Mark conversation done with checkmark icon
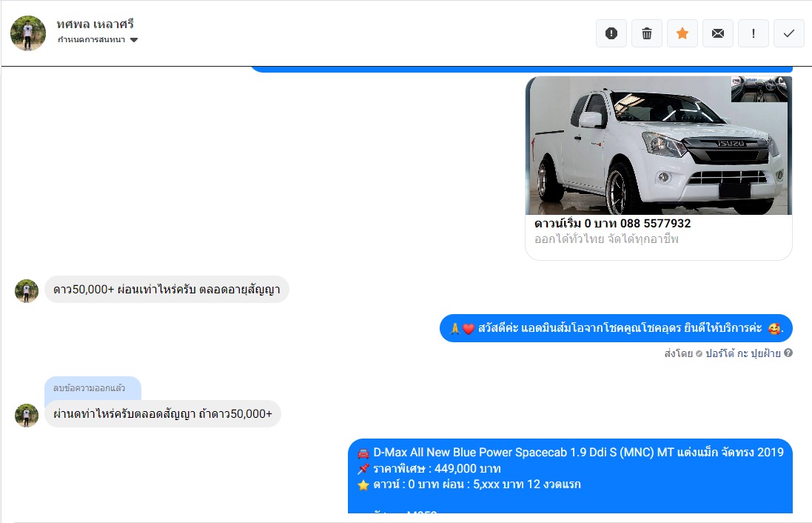The width and height of the screenshot is (812, 523). click(x=789, y=33)
